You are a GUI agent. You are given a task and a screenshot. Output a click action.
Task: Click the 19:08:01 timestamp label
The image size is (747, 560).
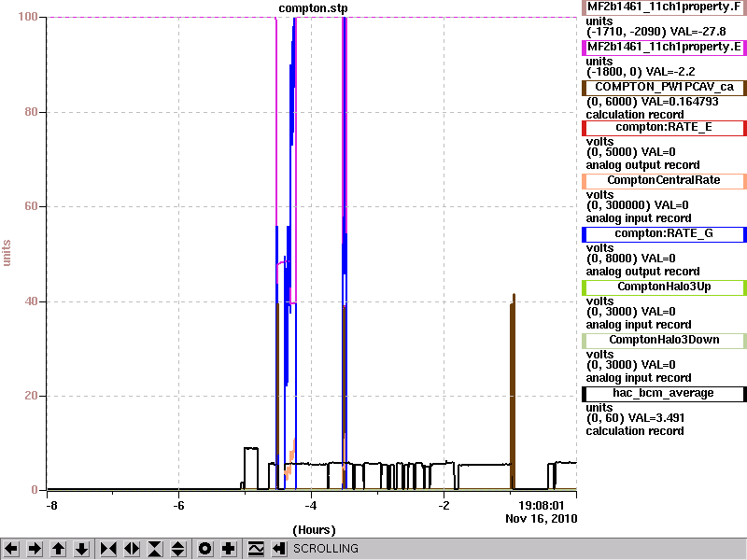click(x=542, y=506)
